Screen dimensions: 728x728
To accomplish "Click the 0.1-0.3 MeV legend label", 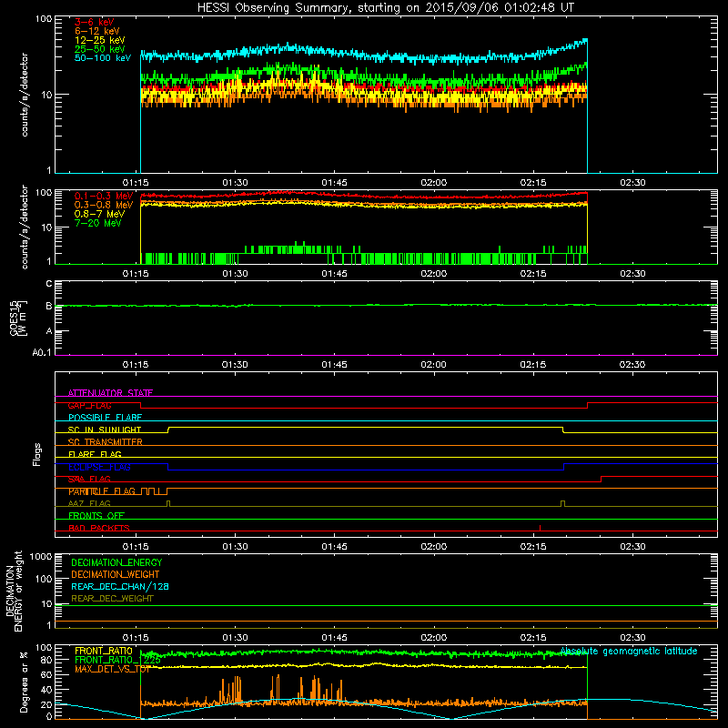I will point(104,196).
